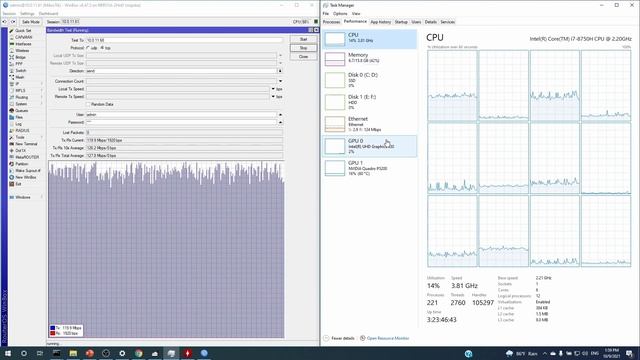Open File Explorer from the taskbar
Image resolution: width=640 pixels, height=360 pixels.
pyautogui.click(x=73, y=353)
